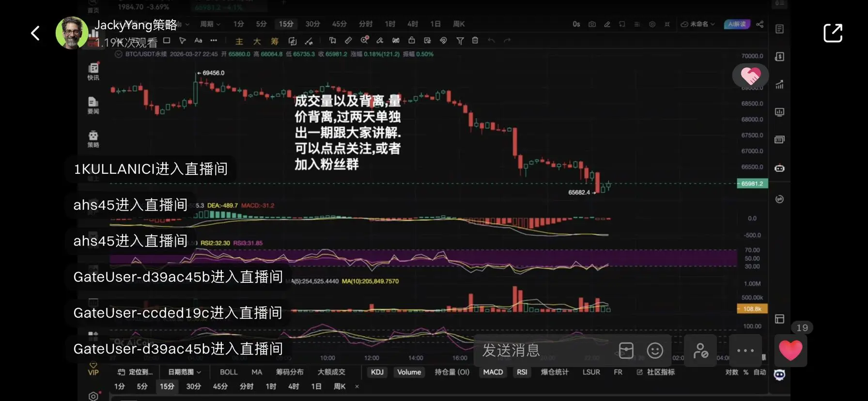
Task: Toggle fullscreen chart icon
Action: click(667, 24)
